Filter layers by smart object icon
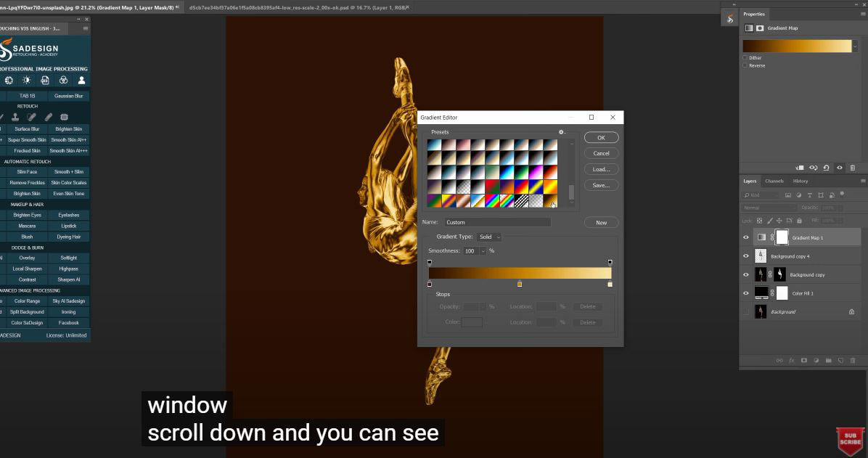Image resolution: width=868 pixels, height=458 pixels. [x=831, y=195]
